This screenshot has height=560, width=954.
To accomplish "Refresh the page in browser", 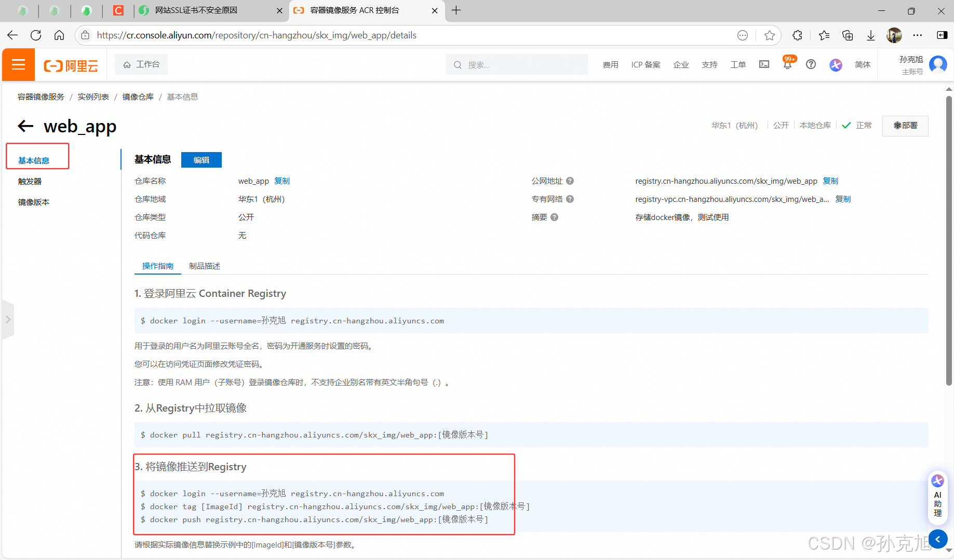I will (x=36, y=35).
